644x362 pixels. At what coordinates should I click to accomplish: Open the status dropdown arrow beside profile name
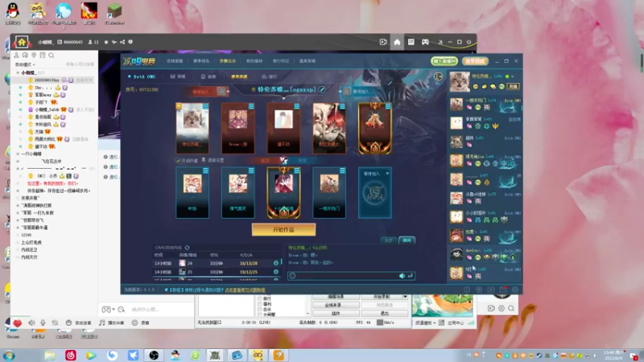[x=513, y=76]
